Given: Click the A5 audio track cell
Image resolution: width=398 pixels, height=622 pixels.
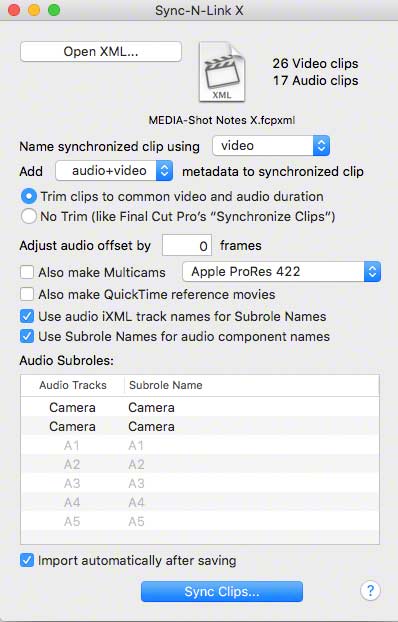Looking at the screenshot, I should pos(72,521).
